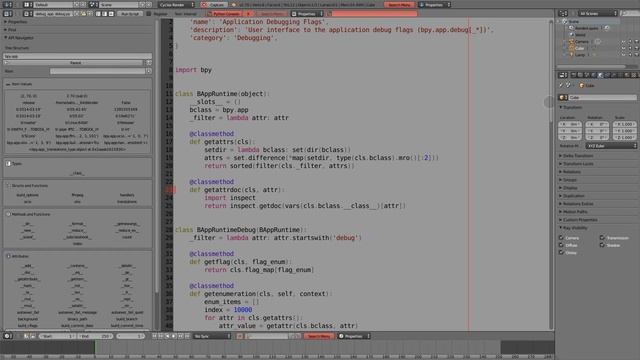Click the Scale Y value field
The height and width of the screenshot is (360, 640).
point(624,131)
